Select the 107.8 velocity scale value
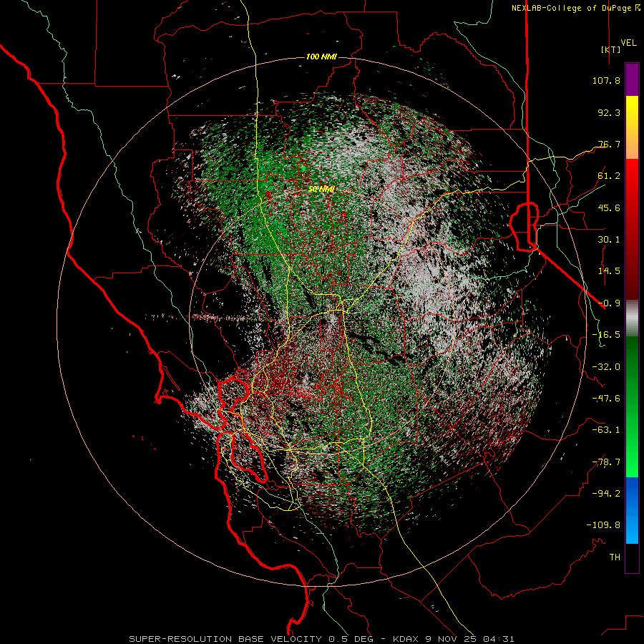 click(x=606, y=80)
